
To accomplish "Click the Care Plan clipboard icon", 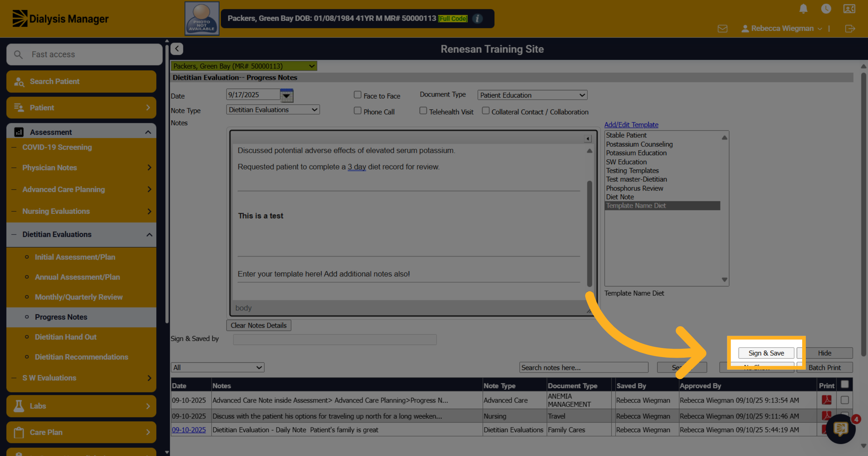I will click(x=19, y=433).
